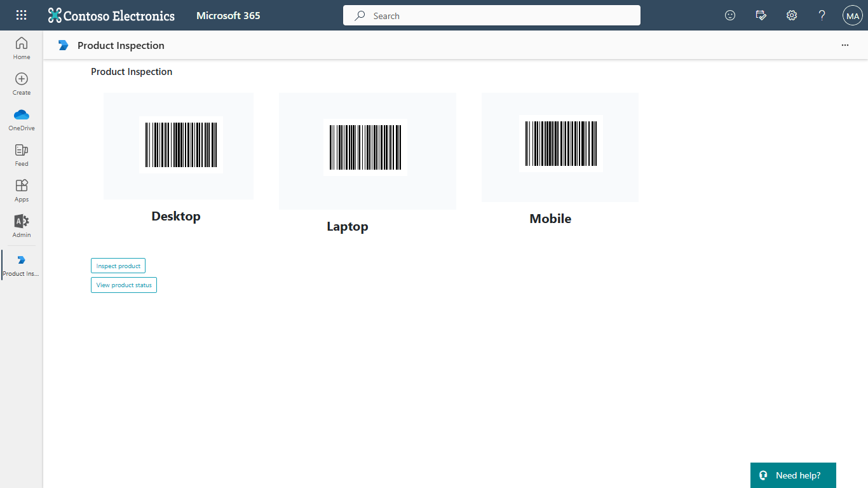Open the MA account avatar
This screenshot has width=868, height=488.
852,15
